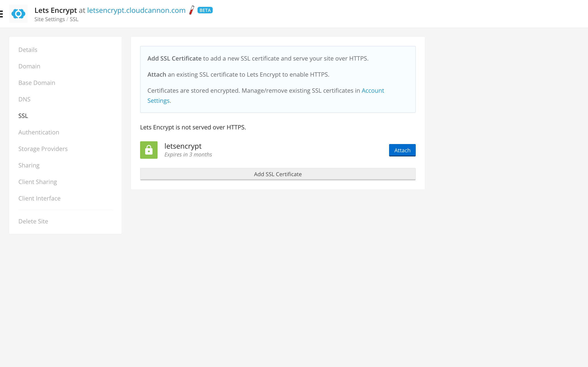Click the Account Settings link
Image resolution: width=588 pixels, height=367 pixels.
(266, 95)
